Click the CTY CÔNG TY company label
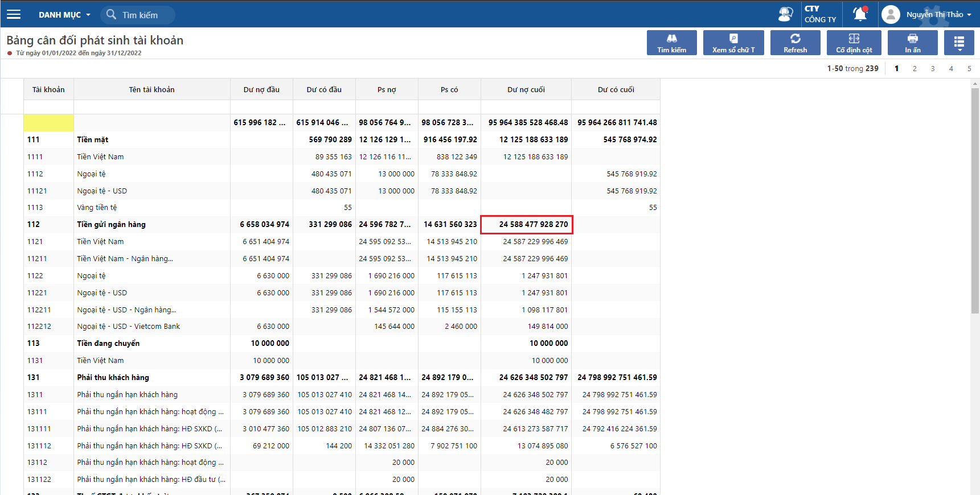This screenshot has width=980, height=495. [820, 14]
